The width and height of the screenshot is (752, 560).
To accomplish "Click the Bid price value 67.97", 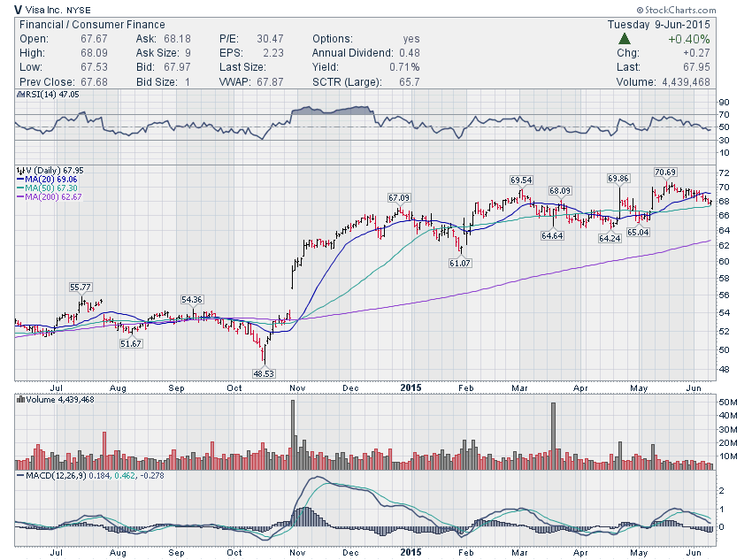I will pyautogui.click(x=177, y=67).
